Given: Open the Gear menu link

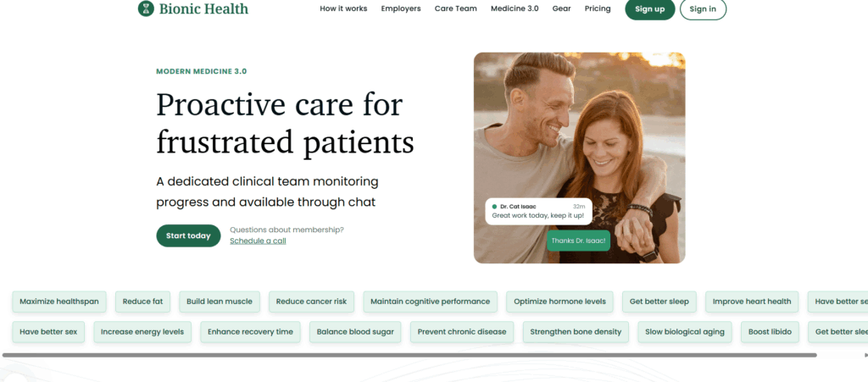Looking at the screenshot, I should (561, 8).
